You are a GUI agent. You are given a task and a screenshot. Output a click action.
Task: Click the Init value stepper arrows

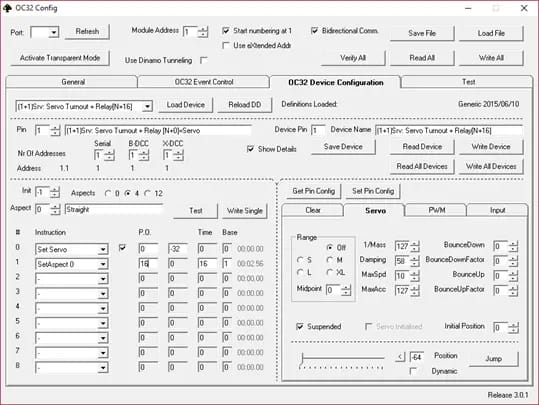(55, 192)
